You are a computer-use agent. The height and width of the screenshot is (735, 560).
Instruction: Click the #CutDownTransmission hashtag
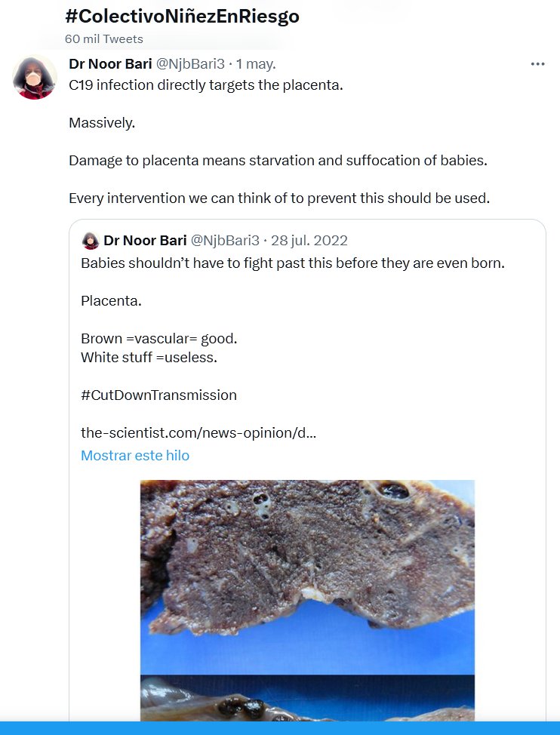coord(158,395)
